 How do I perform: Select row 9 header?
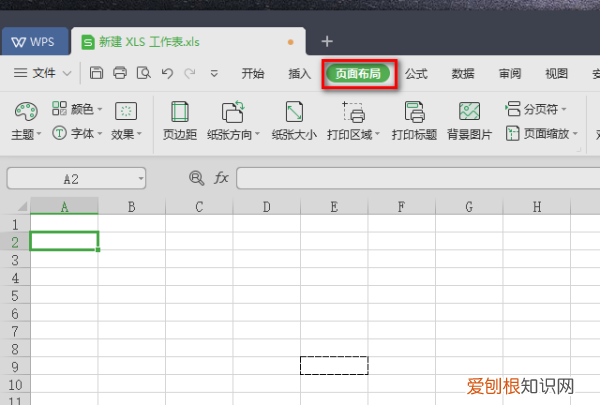pyautogui.click(x=15, y=366)
